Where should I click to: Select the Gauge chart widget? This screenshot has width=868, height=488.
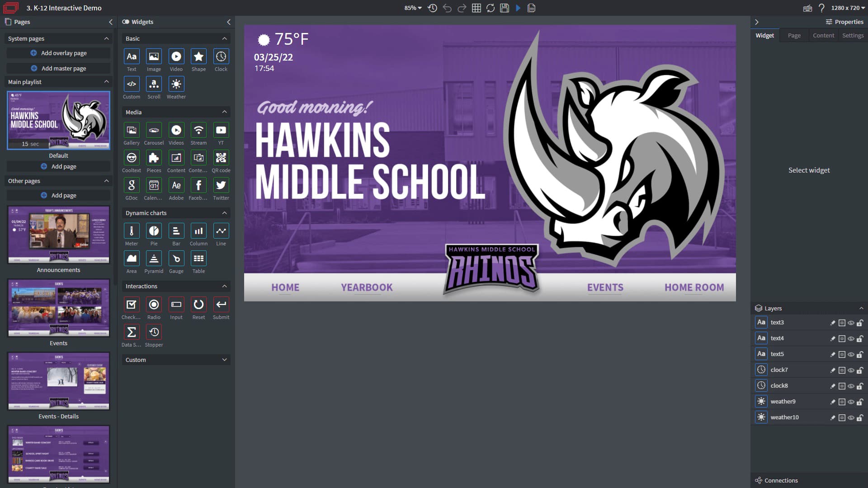pos(176,258)
